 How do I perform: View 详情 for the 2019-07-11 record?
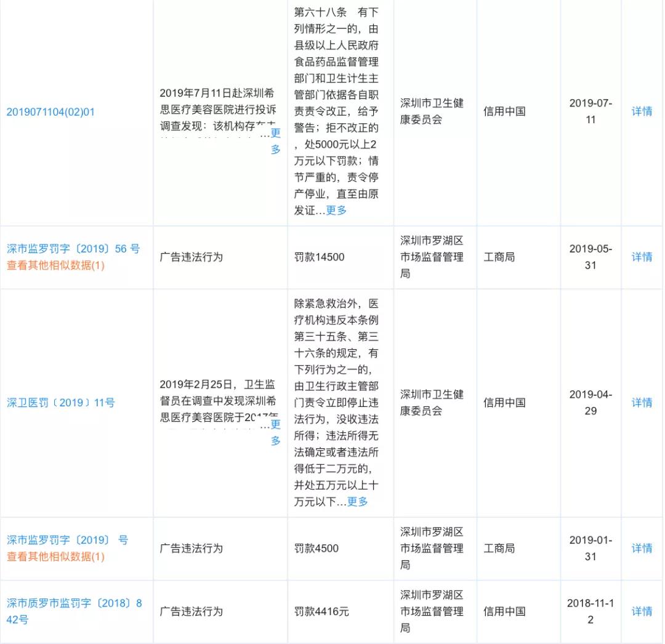[642, 112]
